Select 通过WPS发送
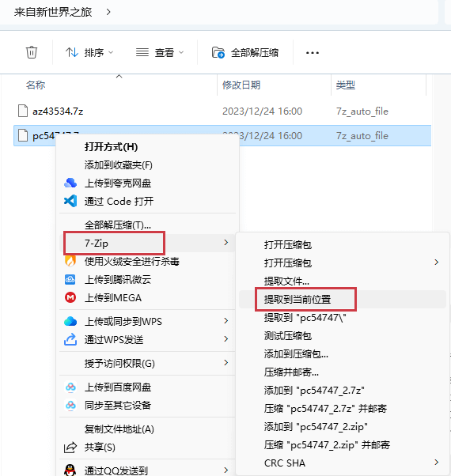 (114, 339)
